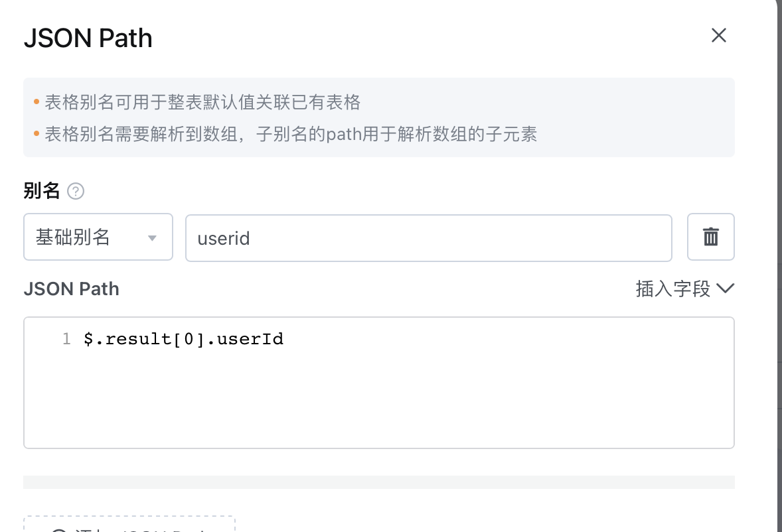
Task: Focus the userid alias name field
Action: [429, 238]
